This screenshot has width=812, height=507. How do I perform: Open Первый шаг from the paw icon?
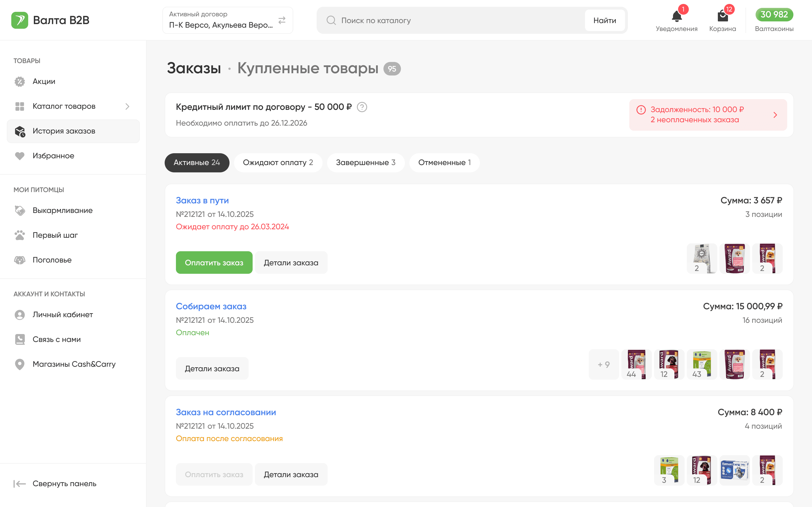(x=20, y=235)
